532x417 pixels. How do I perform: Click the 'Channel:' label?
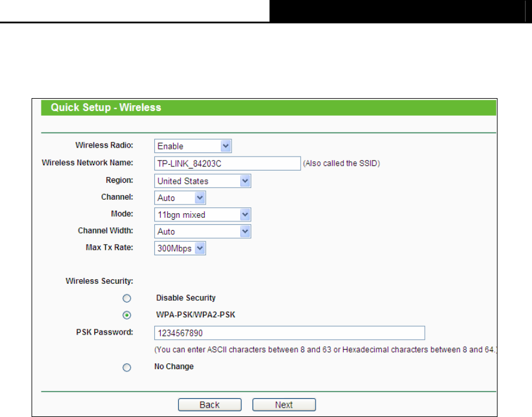(117, 197)
